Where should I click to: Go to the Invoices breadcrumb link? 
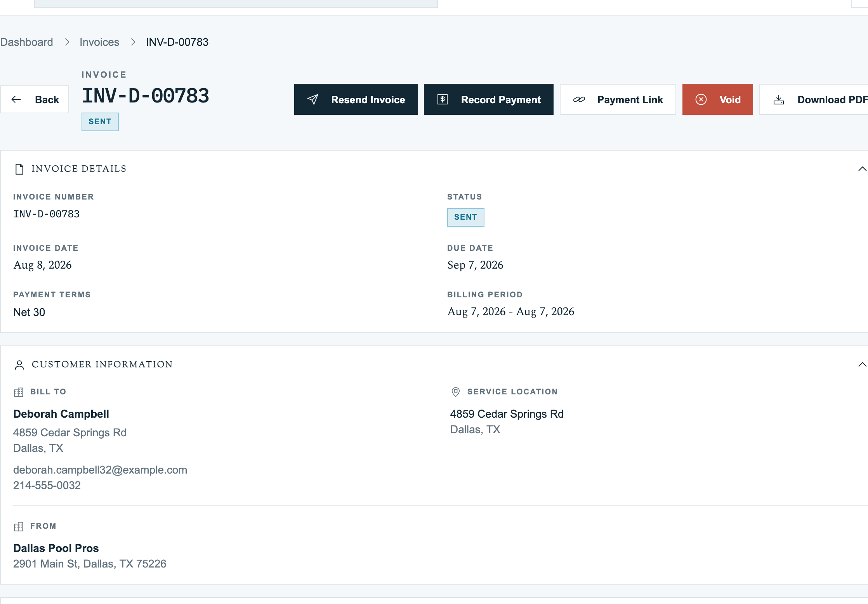(99, 42)
